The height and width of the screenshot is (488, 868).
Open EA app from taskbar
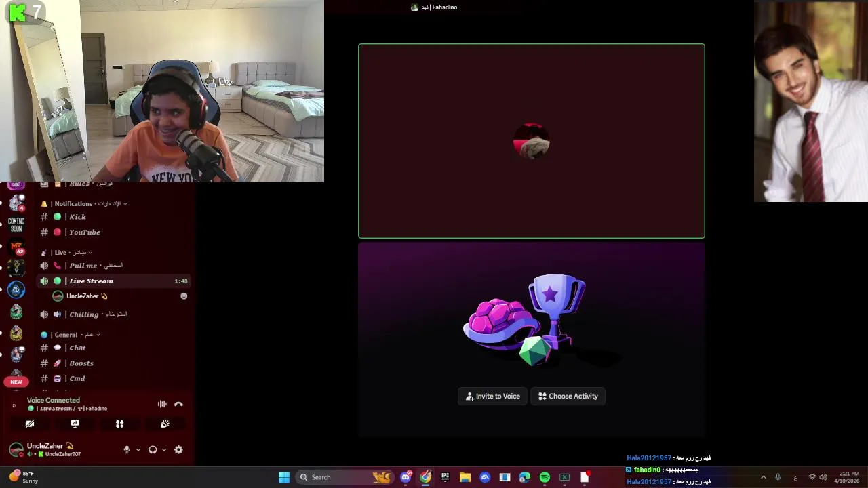pyautogui.click(x=485, y=477)
